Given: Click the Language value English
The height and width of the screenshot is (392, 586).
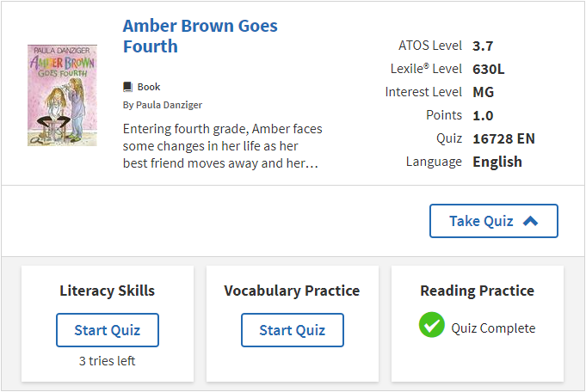Looking at the screenshot, I should point(497,162).
